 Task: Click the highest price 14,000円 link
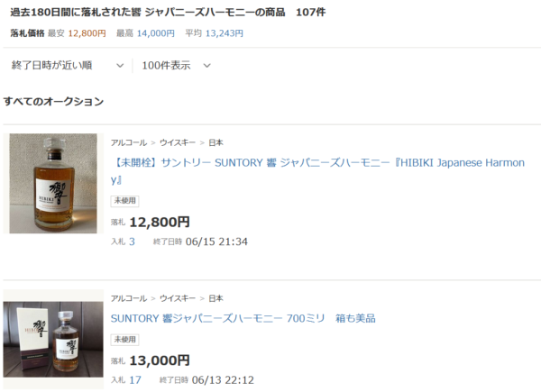click(x=156, y=33)
